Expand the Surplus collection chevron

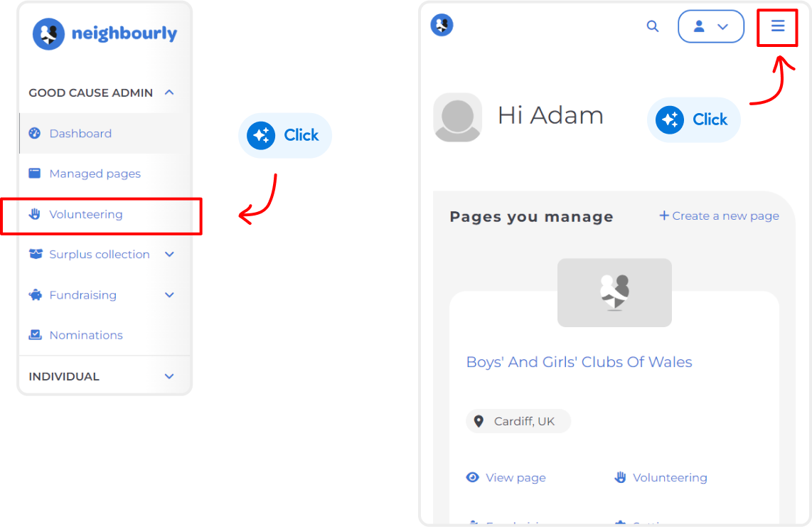click(169, 255)
